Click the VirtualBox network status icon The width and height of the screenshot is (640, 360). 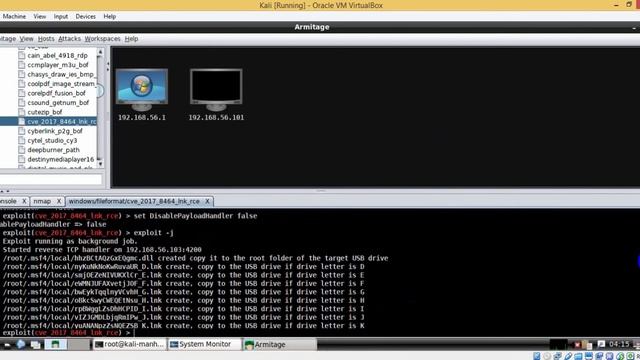[558, 356]
